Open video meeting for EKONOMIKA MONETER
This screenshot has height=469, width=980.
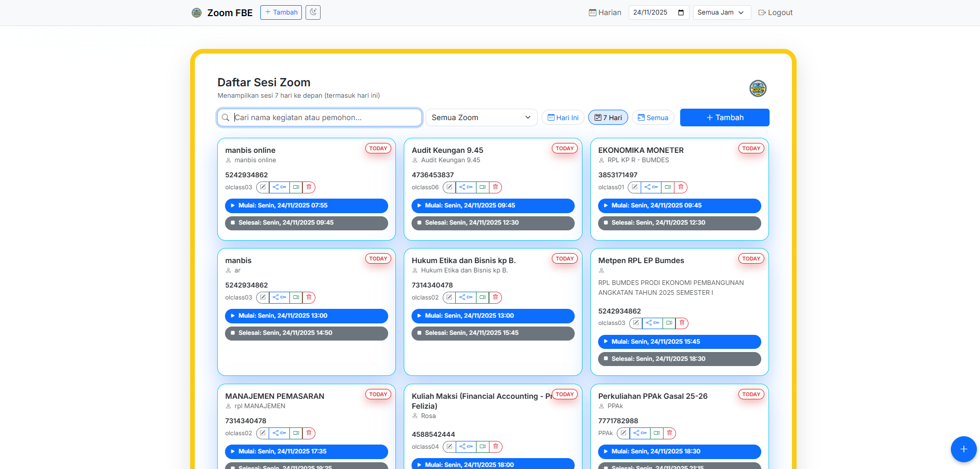668,187
